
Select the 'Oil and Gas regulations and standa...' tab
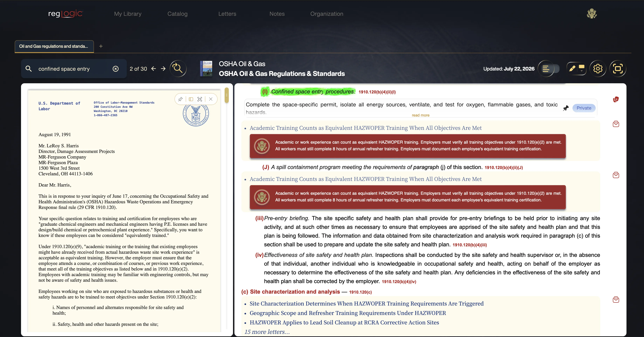pos(54,46)
